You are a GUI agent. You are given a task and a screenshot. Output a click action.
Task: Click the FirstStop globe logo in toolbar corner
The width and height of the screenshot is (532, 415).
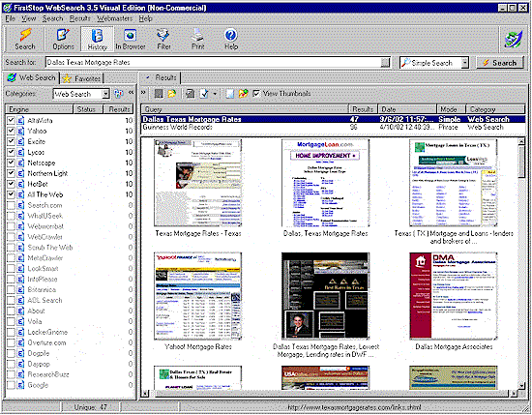point(514,39)
